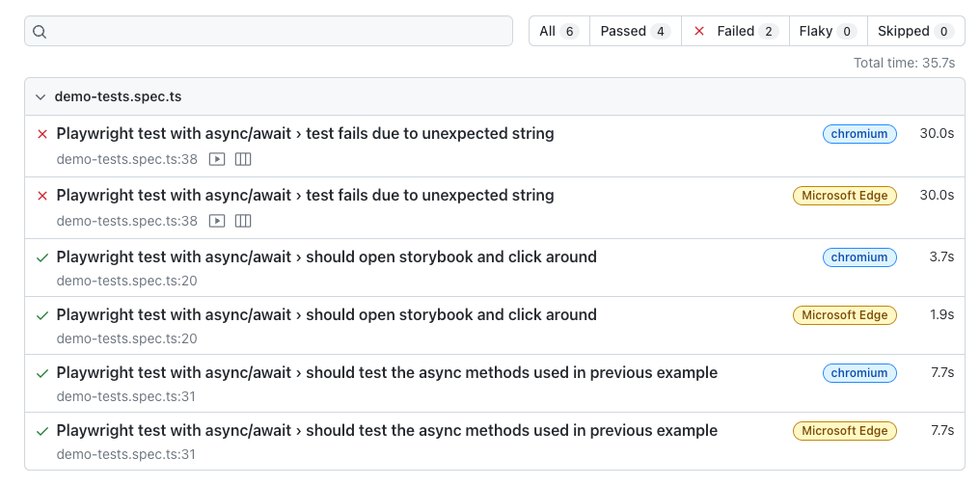Filter to Flaky tests
Viewport: 980px width, 485px height.
828,31
